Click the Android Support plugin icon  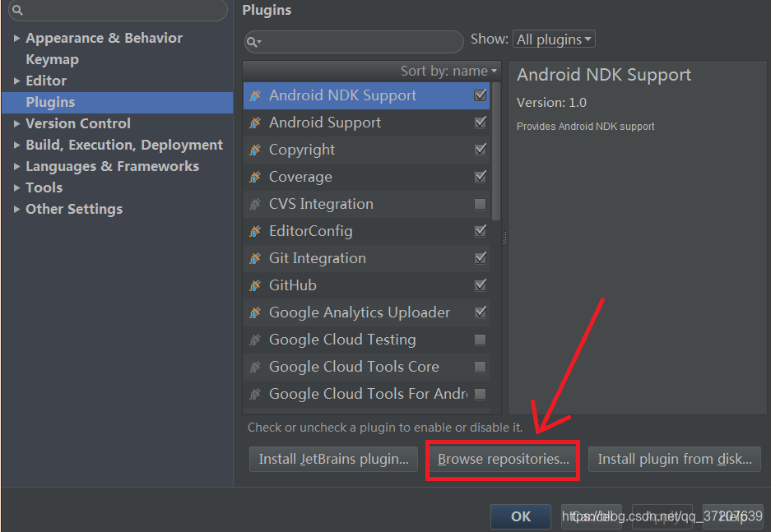coord(255,123)
